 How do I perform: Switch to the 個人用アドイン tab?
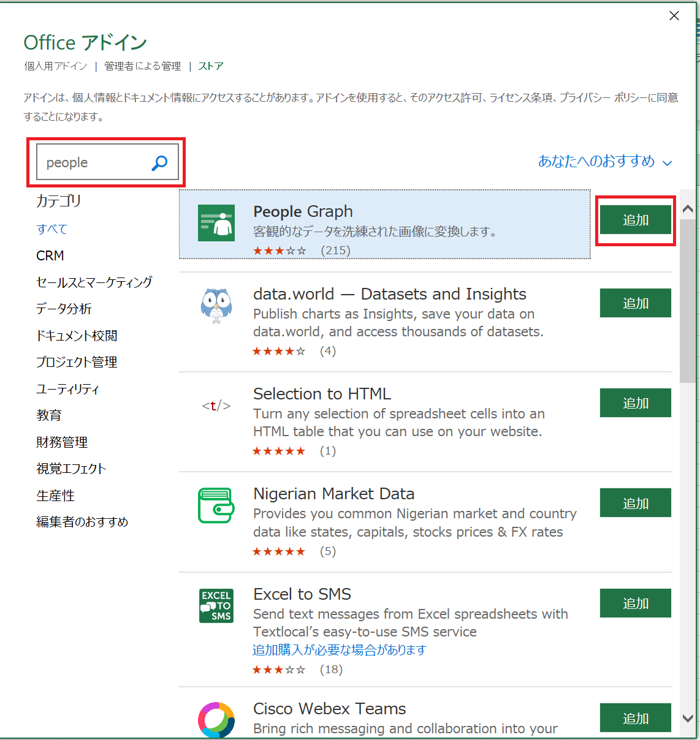56,66
